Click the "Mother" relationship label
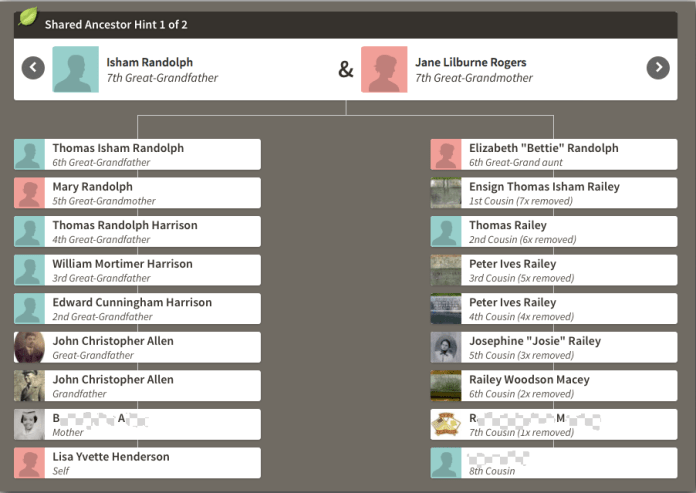This screenshot has height=493, width=696. tap(68, 433)
